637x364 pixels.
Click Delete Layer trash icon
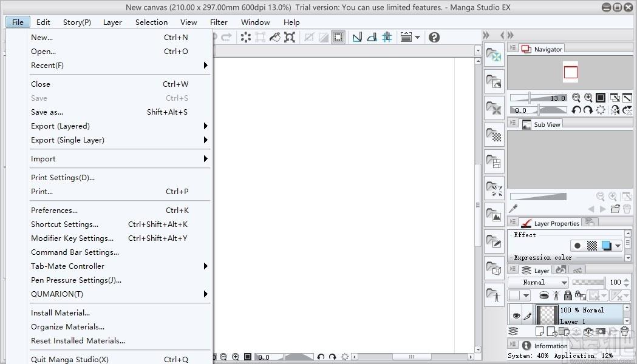pos(624,331)
